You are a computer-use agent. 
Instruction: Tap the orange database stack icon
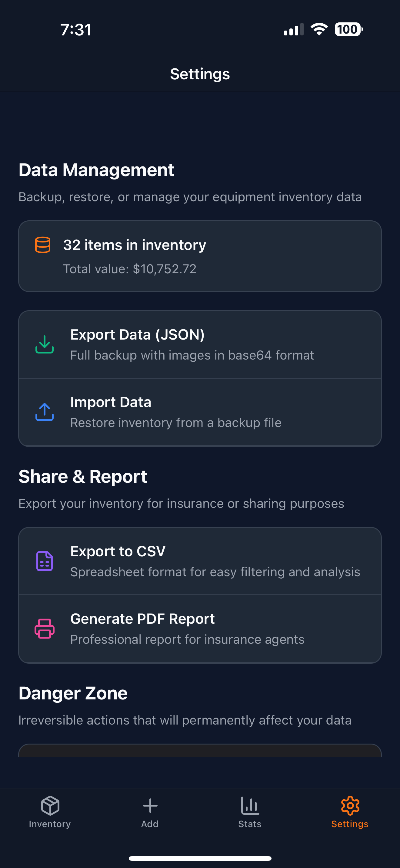(x=43, y=245)
